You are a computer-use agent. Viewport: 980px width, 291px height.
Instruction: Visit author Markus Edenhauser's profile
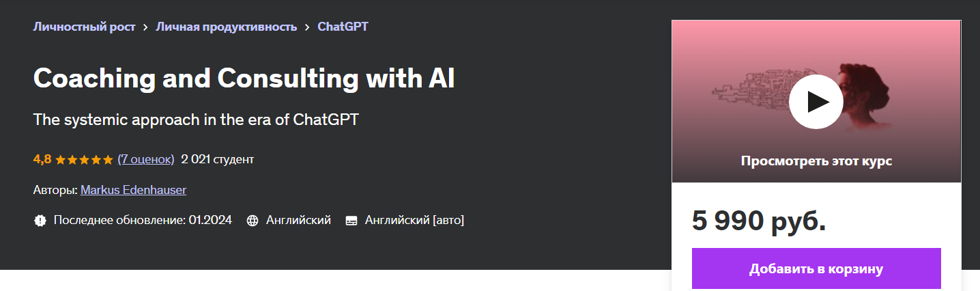tap(133, 190)
